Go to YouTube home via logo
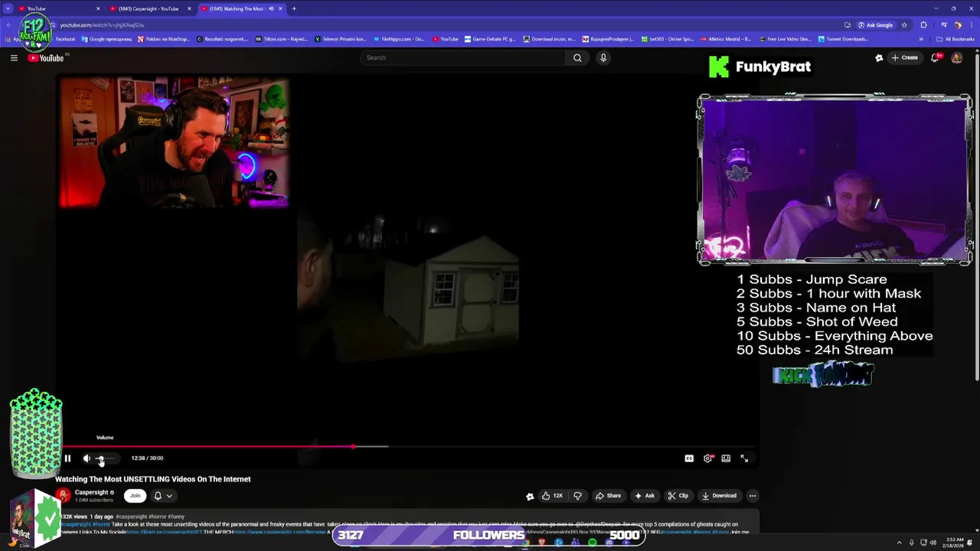The image size is (980, 551). coord(47,58)
